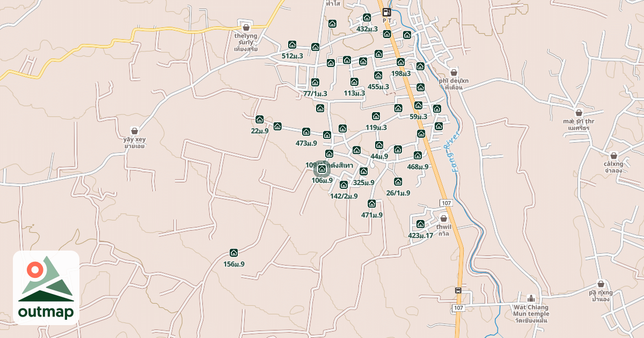The height and width of the screenshot is (338, 644).
Task: Click the bus stop icon on route 107
Action: coord(458,291)
